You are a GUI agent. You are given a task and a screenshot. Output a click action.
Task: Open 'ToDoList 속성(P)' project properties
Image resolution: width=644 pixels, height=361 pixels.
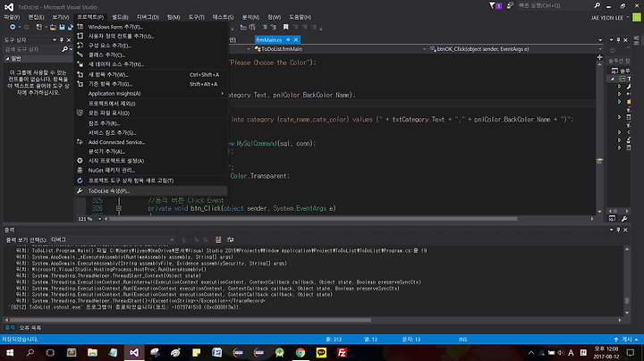coord(151,190)
